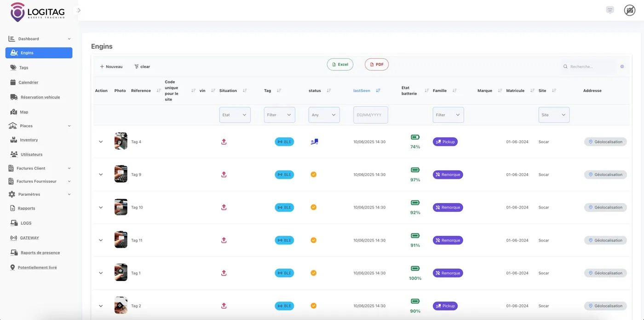
Task: Click Géolocalisation button for Tag 10
Action: [x=605, y=207]
